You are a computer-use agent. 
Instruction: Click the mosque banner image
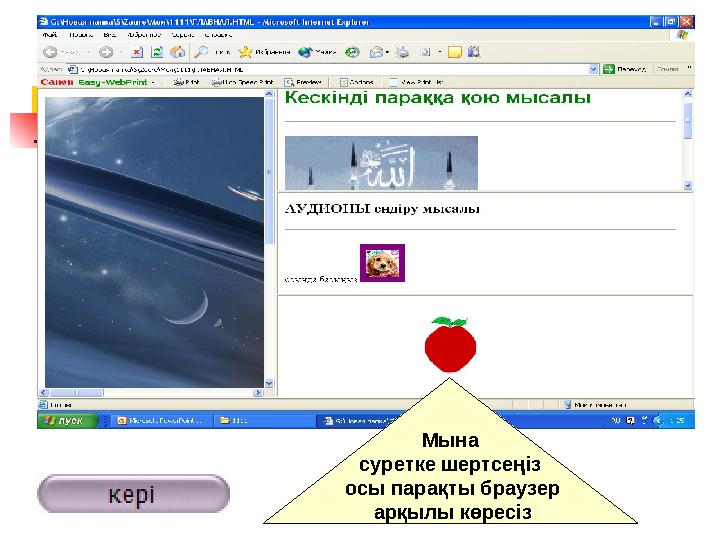point(381,163)
